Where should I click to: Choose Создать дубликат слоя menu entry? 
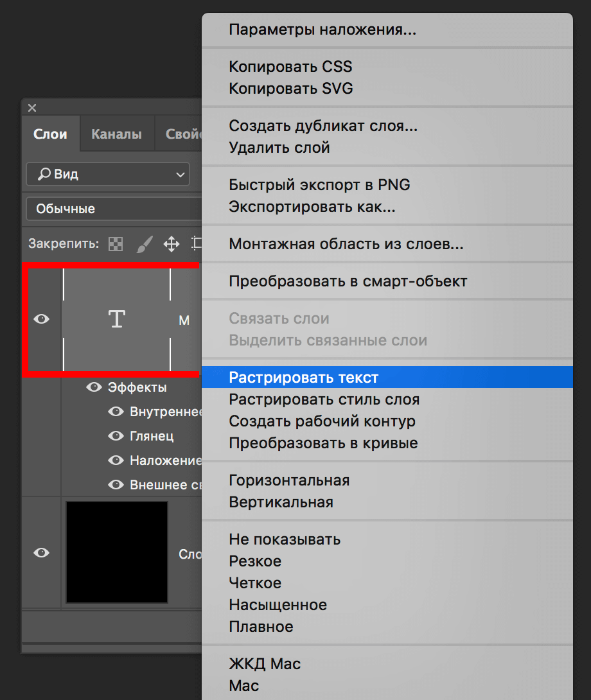(x=323, y=126)
